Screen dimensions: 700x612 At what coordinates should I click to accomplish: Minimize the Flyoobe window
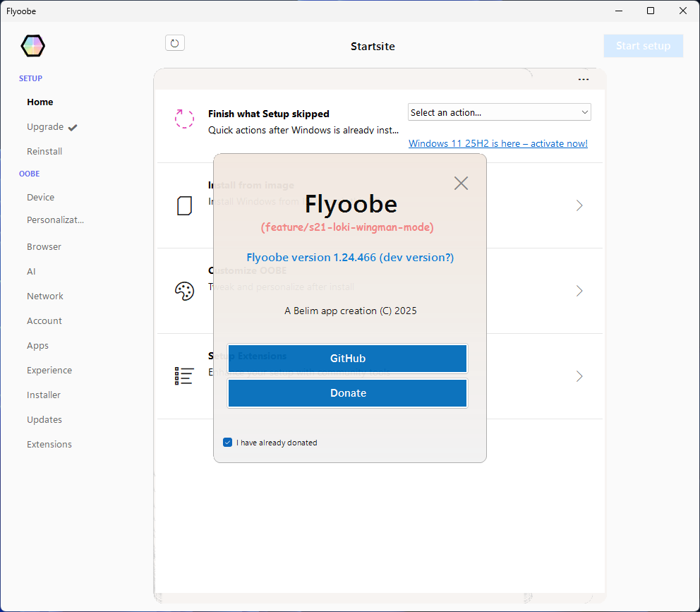tap(618, 11)
